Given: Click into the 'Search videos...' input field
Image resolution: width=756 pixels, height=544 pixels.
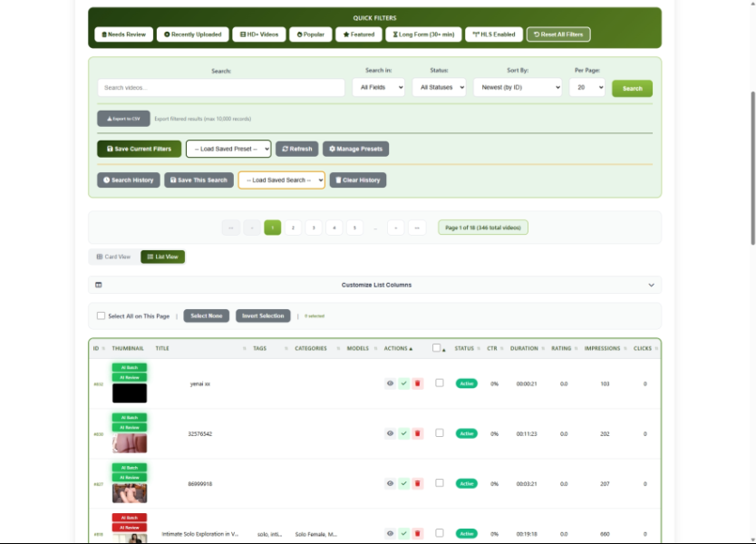Looking at the screenshot, I should [221, 88].
